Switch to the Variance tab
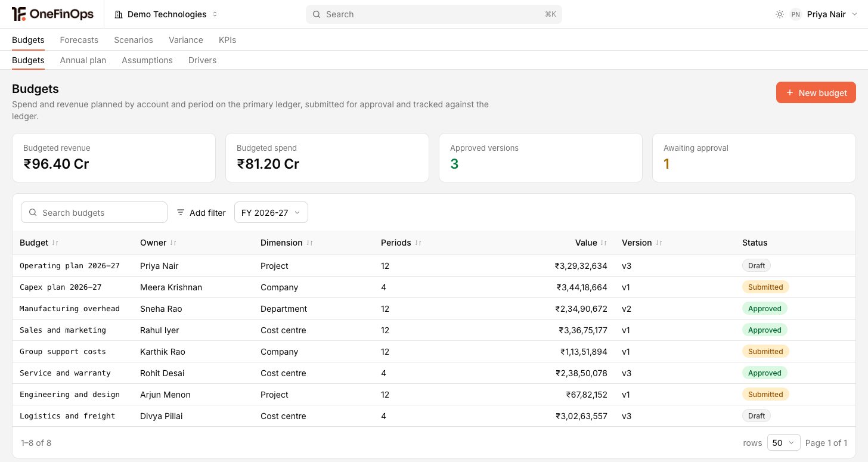 (x=186, y=40)
